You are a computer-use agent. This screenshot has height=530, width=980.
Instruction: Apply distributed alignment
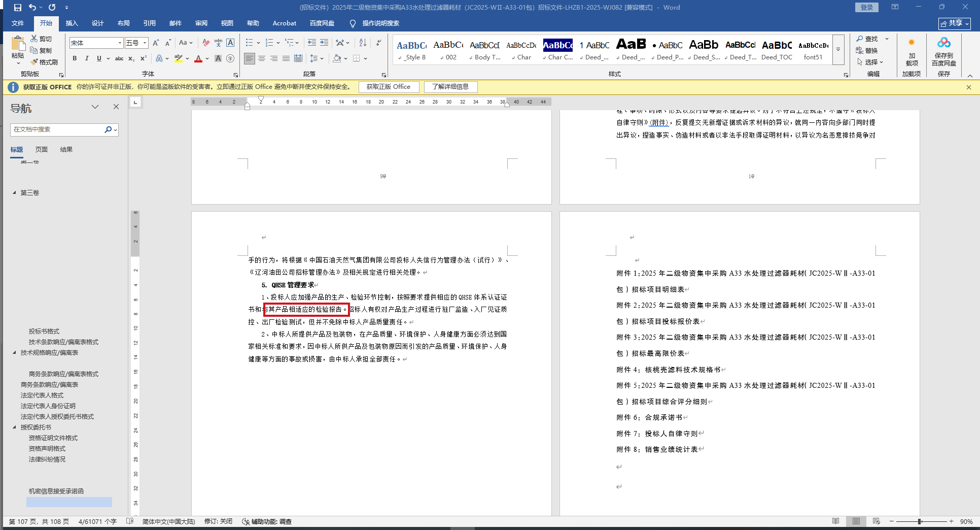tap(298, 58)
